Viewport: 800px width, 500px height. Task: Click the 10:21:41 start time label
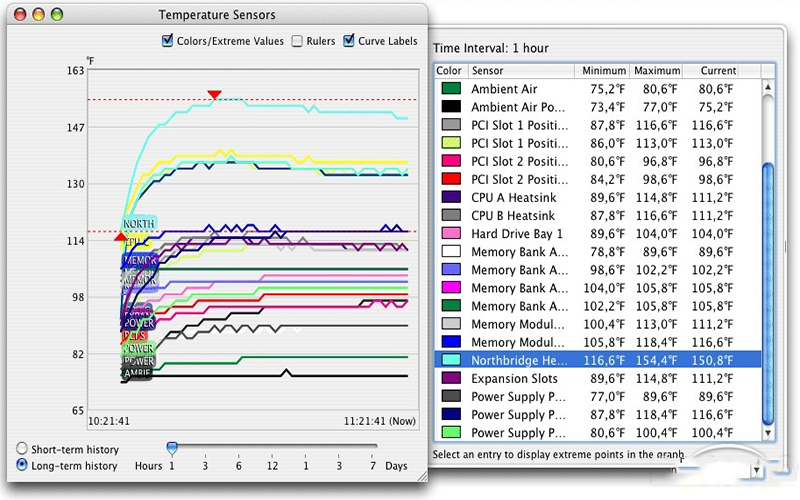[x=109, y=421]
